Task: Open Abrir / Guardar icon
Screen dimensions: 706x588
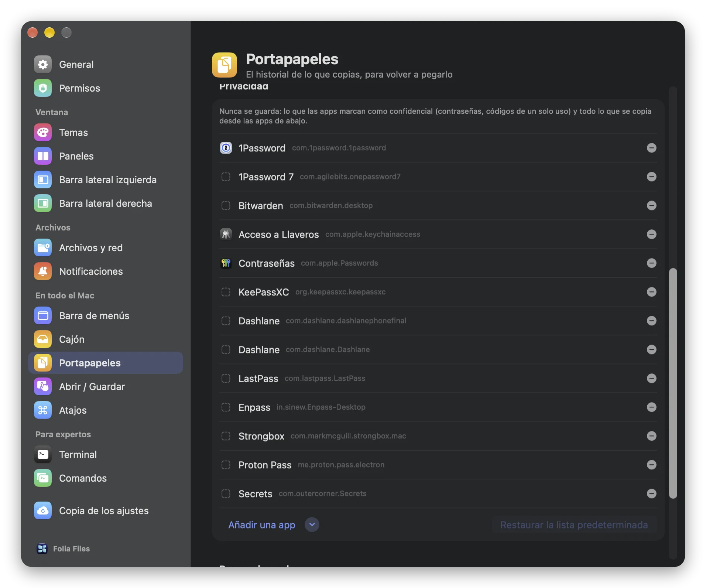Action: (43, 387)
